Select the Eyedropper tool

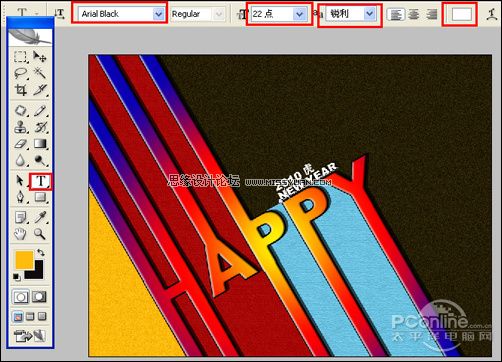pos(40,217)
